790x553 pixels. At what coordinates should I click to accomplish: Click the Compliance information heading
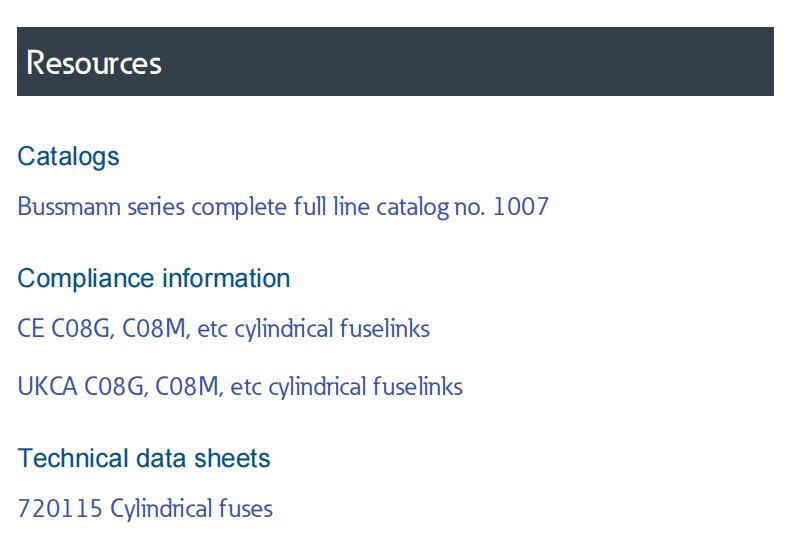click(x=154, y=278)
